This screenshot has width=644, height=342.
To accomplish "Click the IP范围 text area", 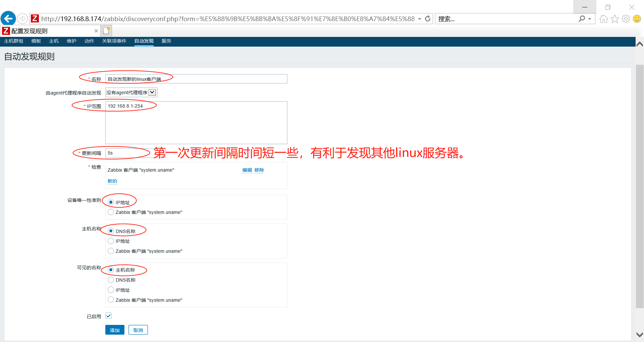I will click(196, 123).
